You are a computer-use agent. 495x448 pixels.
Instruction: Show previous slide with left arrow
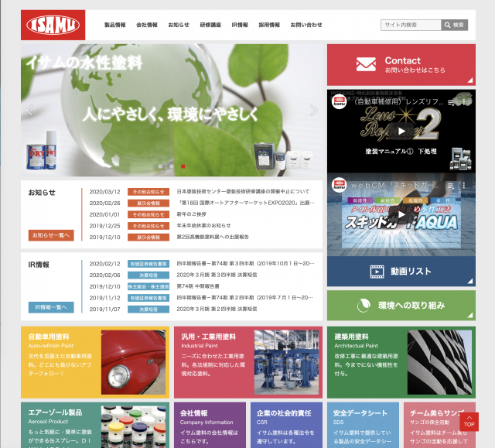click(x=29, y=110)
